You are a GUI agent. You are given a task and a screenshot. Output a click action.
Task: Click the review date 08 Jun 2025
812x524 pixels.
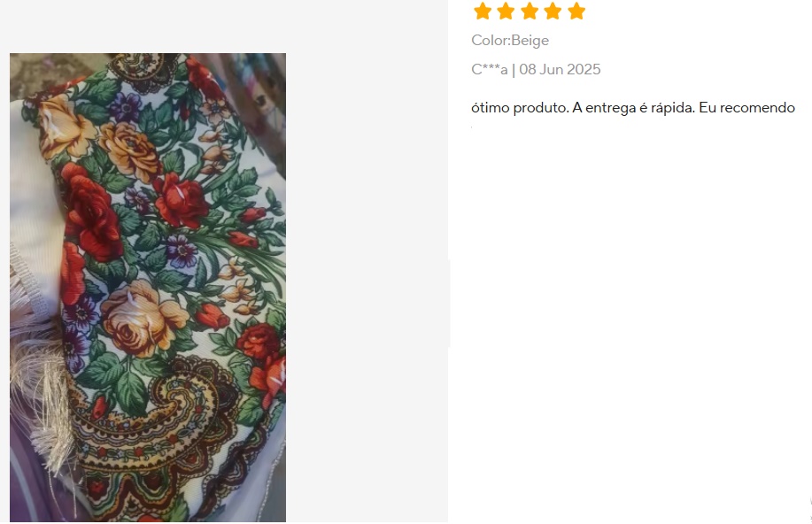tap(560, 69)
